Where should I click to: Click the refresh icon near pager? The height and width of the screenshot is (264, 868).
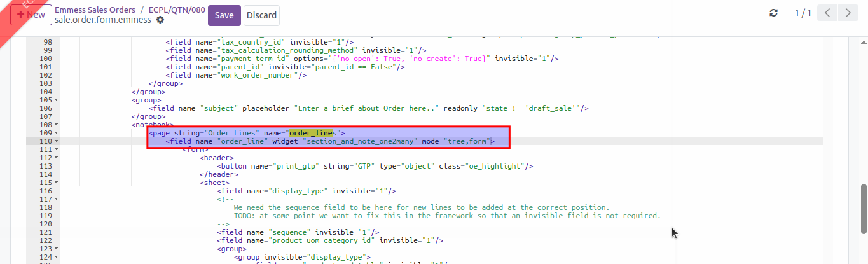pyautogui.click(x=773, y=13)
